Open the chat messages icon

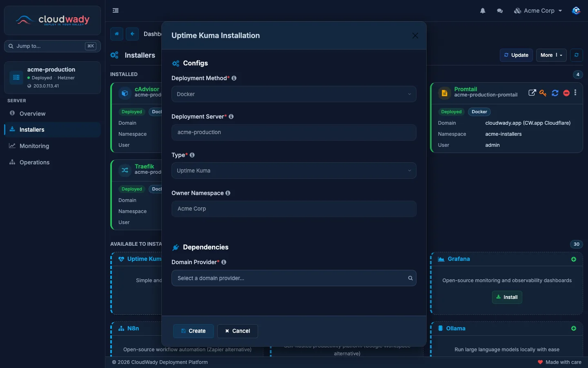[500, 11]
